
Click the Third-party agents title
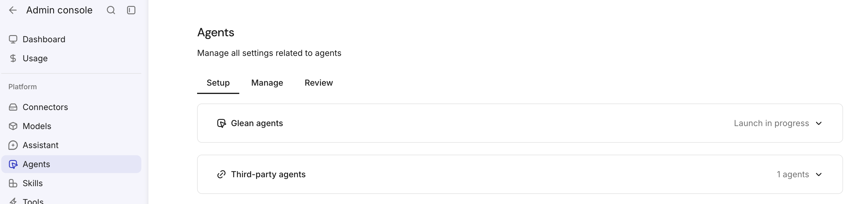(x=268, y=174)
